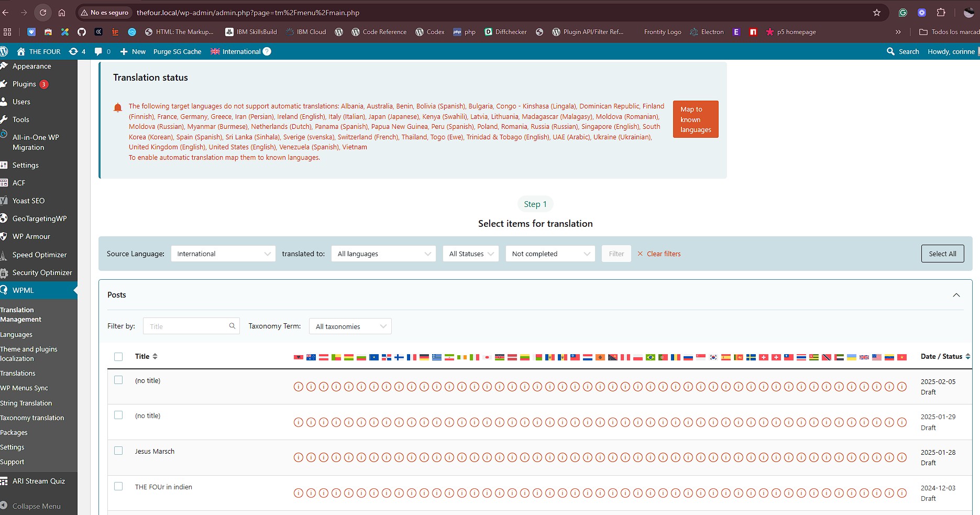
Task: Open the GitHub bookmark icon
Action: [x=82, y=32]
